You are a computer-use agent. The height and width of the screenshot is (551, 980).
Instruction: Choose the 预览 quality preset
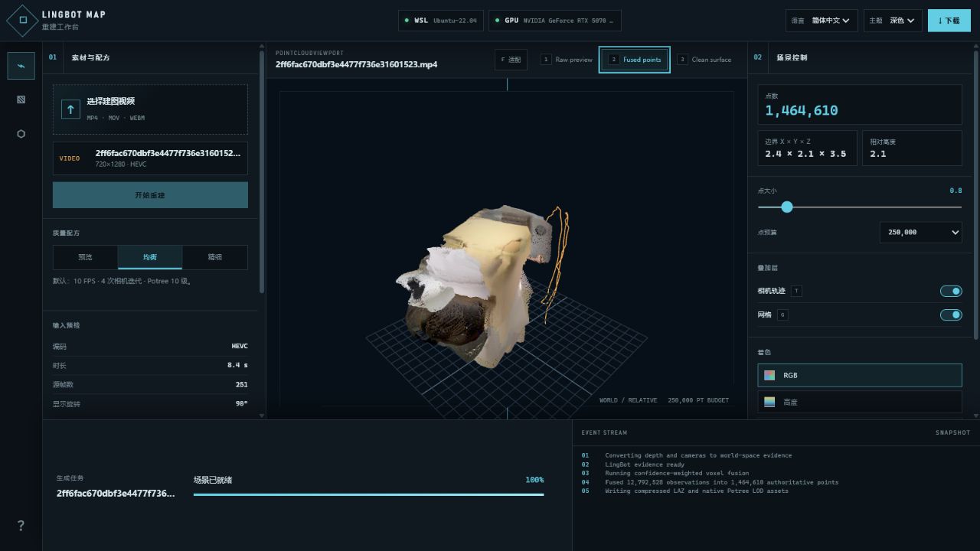click(x=85, y=257)
